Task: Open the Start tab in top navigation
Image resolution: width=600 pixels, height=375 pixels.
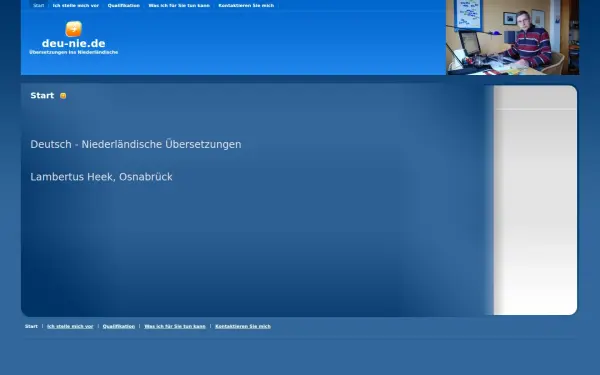Action: [x=39, y=5]
